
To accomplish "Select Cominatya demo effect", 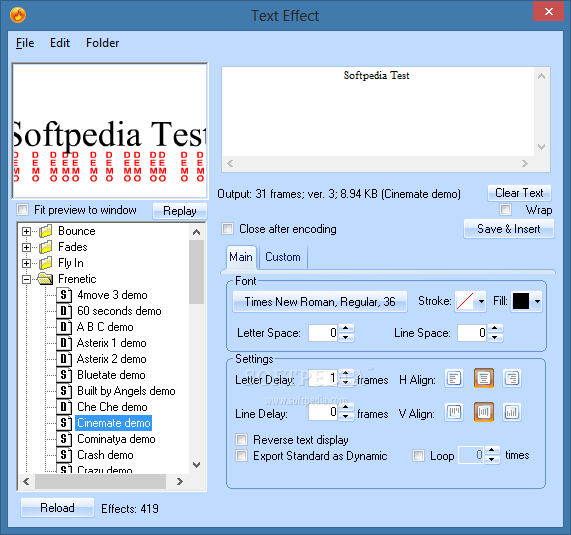I will tap(116, 439).
